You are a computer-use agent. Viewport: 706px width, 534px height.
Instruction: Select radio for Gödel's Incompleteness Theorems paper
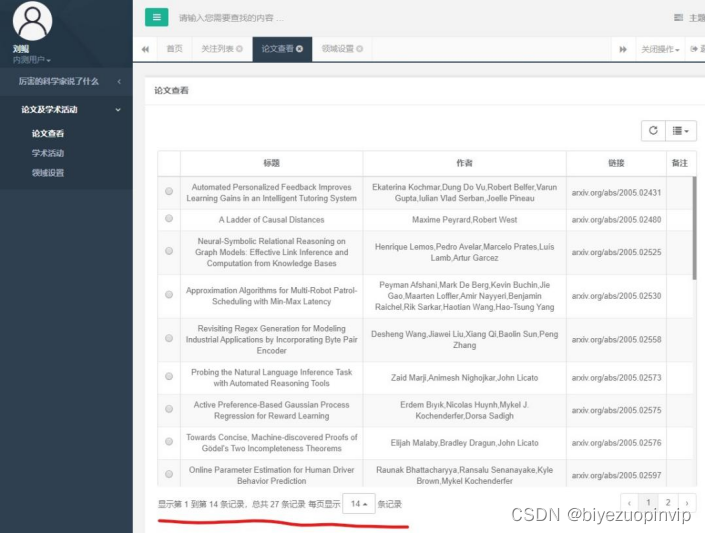coord(169,441)
